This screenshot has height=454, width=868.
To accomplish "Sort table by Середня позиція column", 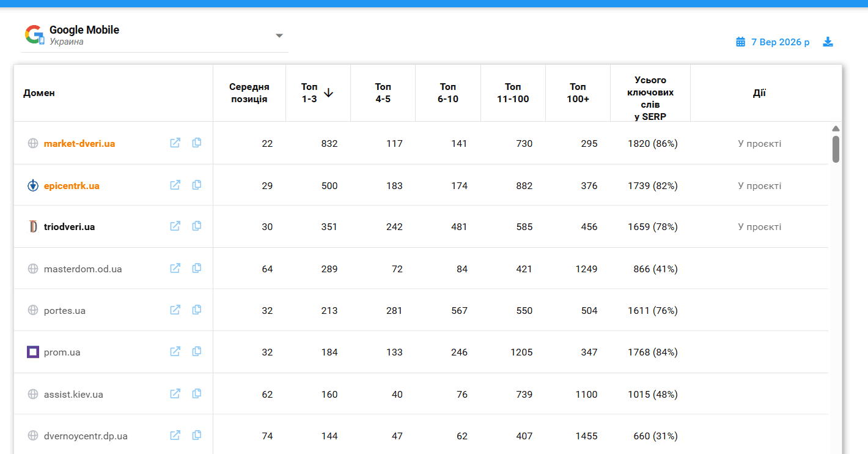I will coord(249,93).
